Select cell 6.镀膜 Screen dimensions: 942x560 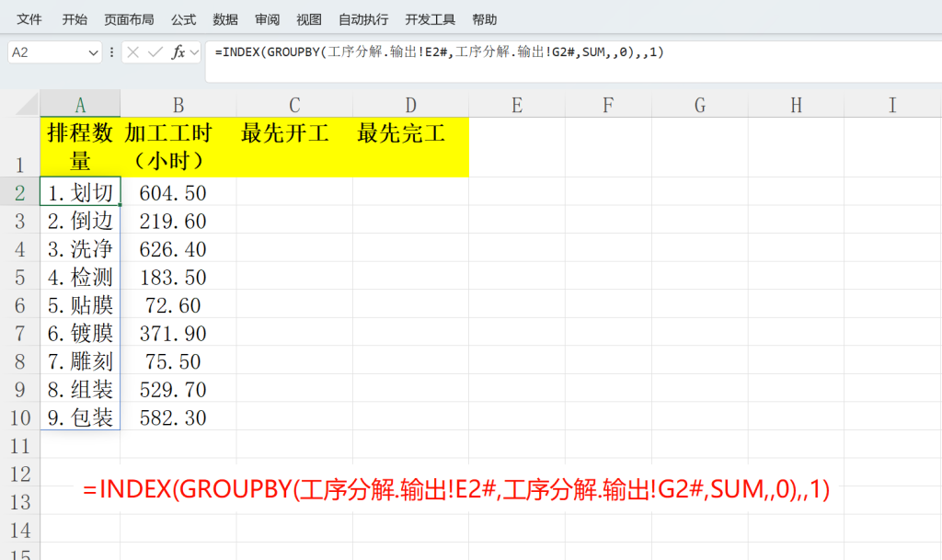pyautogui.click(x=80, y=332)
